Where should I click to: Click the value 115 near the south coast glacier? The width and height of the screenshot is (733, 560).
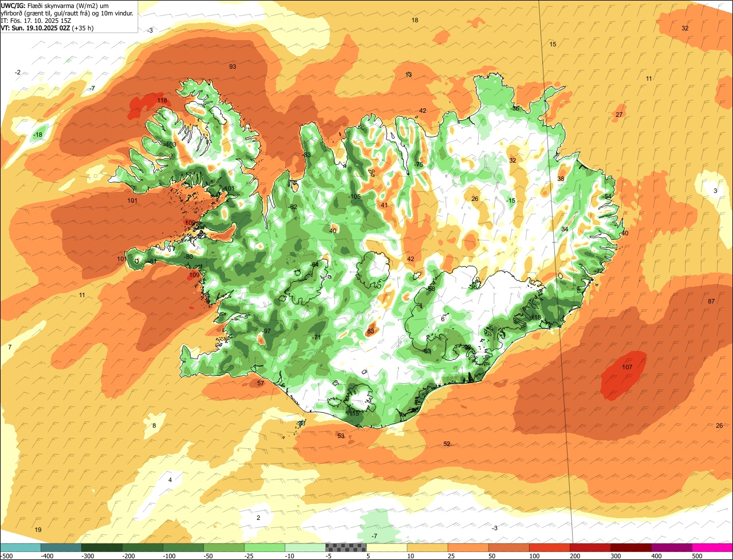(354, 413)
